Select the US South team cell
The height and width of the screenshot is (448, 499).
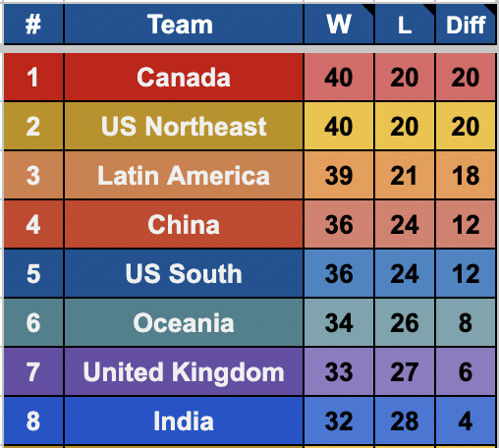point(184,273)
